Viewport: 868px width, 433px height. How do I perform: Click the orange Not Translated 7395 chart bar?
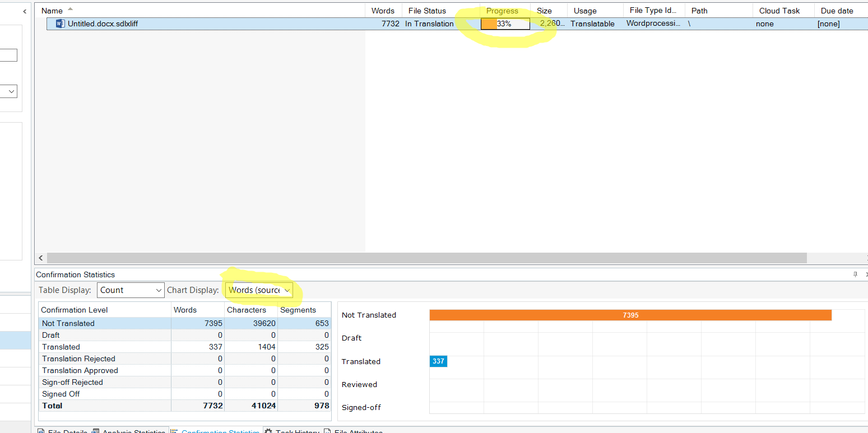(630, 315)
